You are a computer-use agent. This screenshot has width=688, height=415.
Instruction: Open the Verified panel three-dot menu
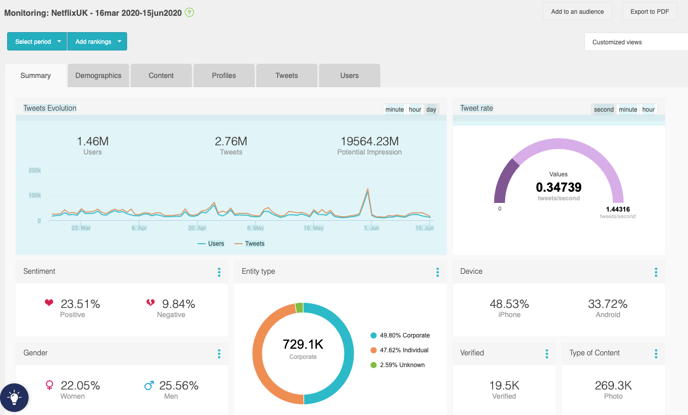pyautogui.click(x=547, y=354)
